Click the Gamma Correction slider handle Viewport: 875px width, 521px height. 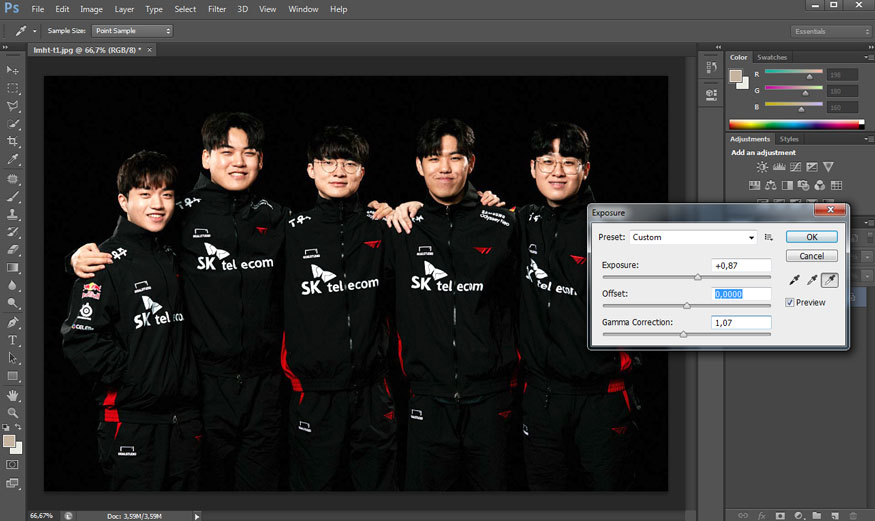coord(683,334)
